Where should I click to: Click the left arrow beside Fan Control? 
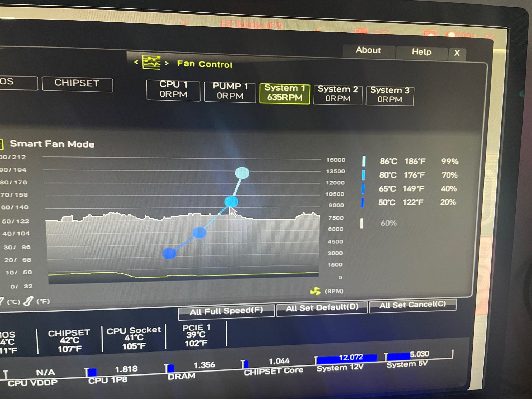click(x=136, y=62)
